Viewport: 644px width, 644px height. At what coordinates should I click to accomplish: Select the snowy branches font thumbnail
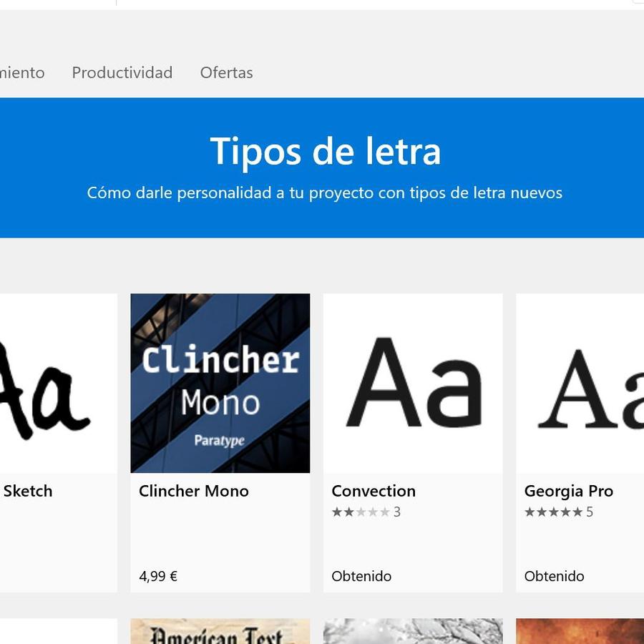tap(413, 632)
